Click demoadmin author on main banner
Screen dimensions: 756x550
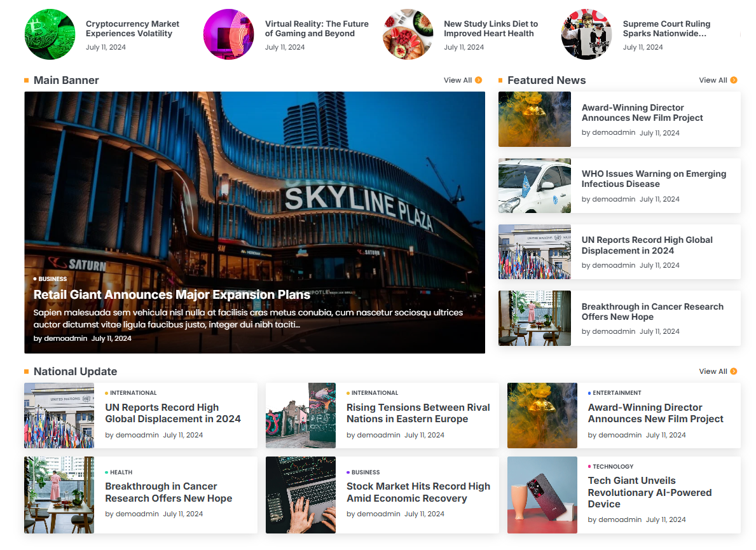click(x=65, y=338)
